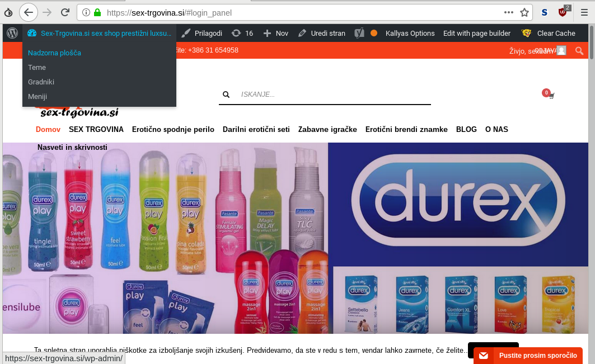Open SEX TRGOVINA navigation link
Image resolution: width=595 pixels, height=364 pixels.
tap(96, 129)
